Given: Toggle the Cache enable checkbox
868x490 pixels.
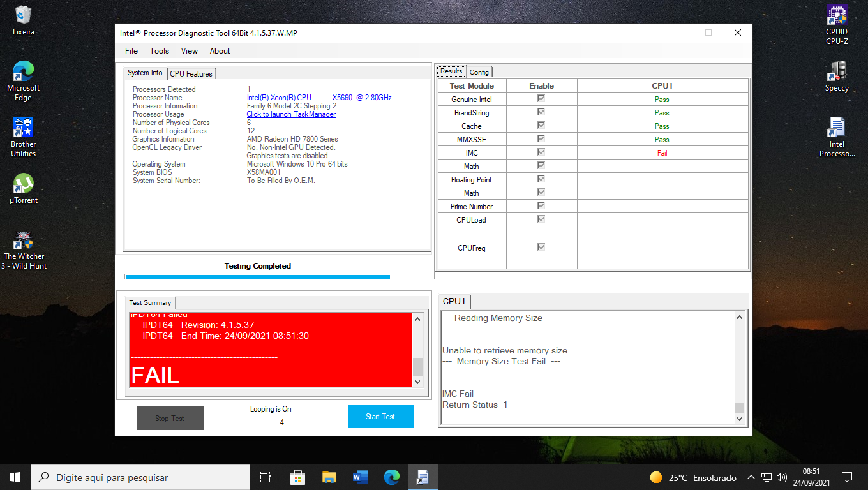Looking at the screenshot, I should click(541, 126).
